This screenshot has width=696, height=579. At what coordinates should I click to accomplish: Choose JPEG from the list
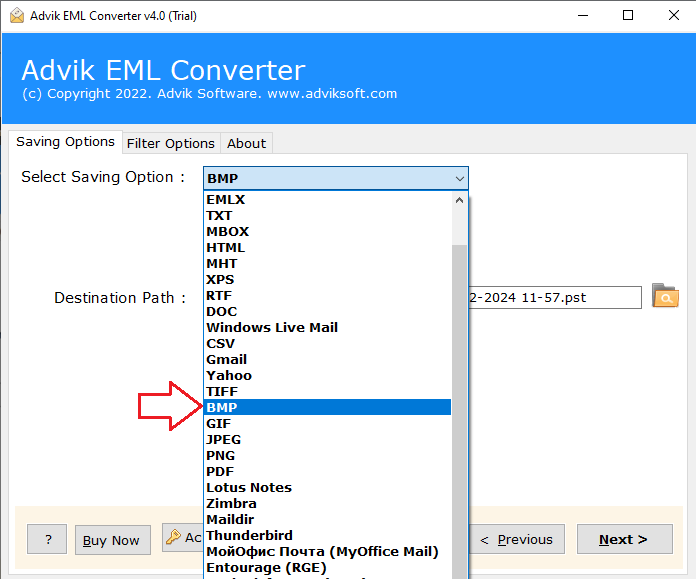tap(327, 439)
